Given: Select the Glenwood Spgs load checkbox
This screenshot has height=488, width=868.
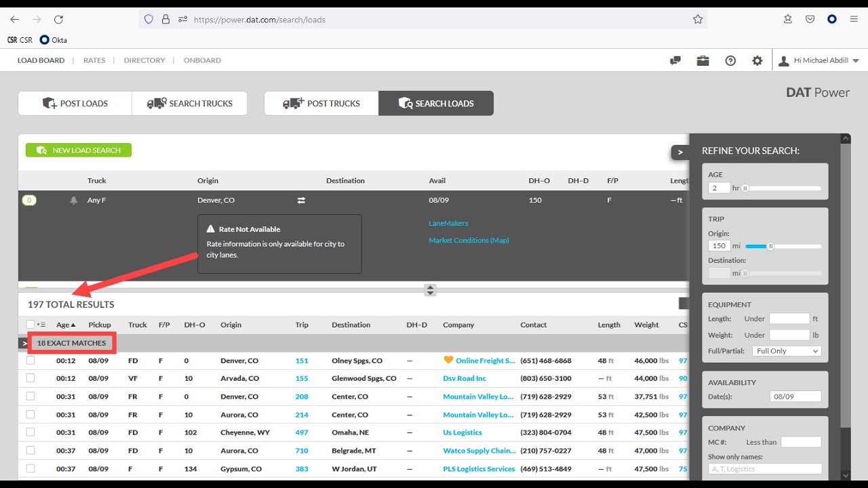Looking at the screenshot, I should [31, 378].
